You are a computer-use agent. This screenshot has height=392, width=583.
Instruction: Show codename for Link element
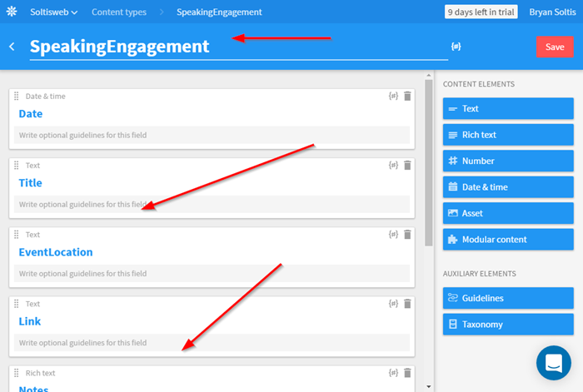click(393, 303)
